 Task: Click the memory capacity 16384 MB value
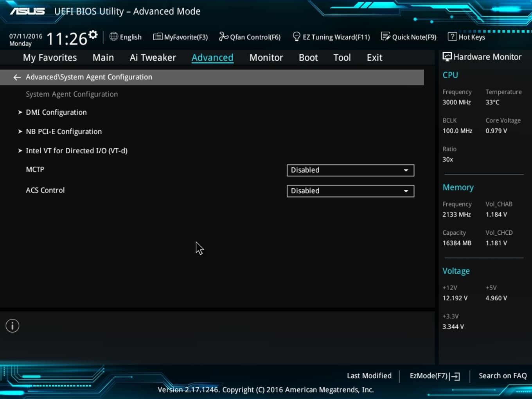[x=457, y=243]
